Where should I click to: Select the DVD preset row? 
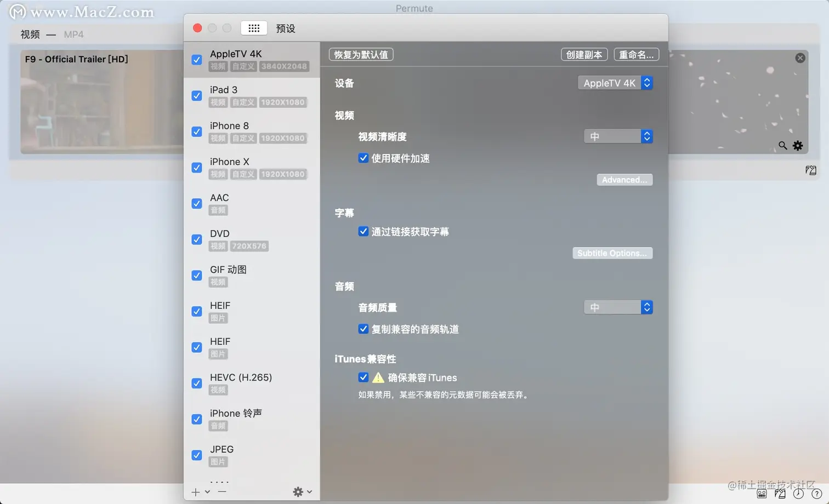point(252,239)
